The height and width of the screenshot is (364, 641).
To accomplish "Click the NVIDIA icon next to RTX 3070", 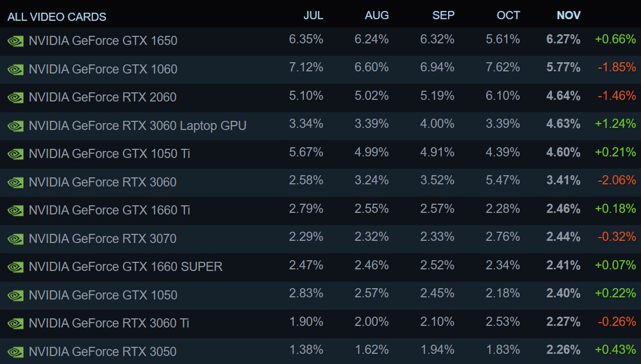I will (15, 239).
